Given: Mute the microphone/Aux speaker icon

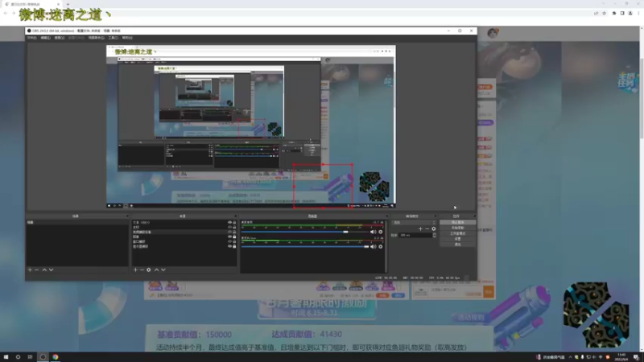Looking at the screenshot, I should click(x=373, y=247).
